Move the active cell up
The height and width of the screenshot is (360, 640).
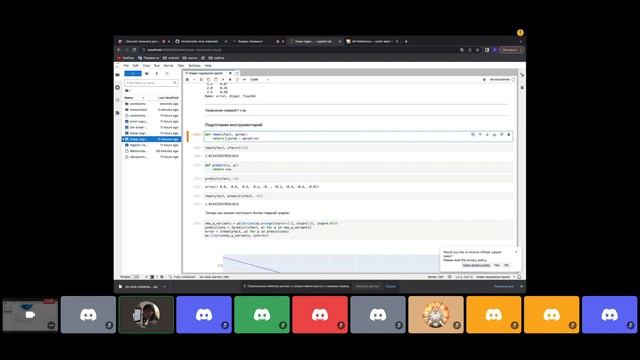tap(480, 134)
